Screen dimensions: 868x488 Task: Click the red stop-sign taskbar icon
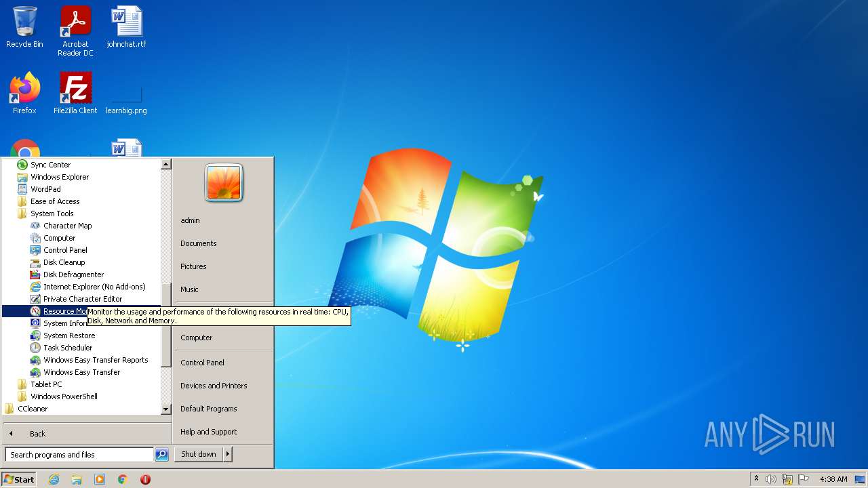145,479
